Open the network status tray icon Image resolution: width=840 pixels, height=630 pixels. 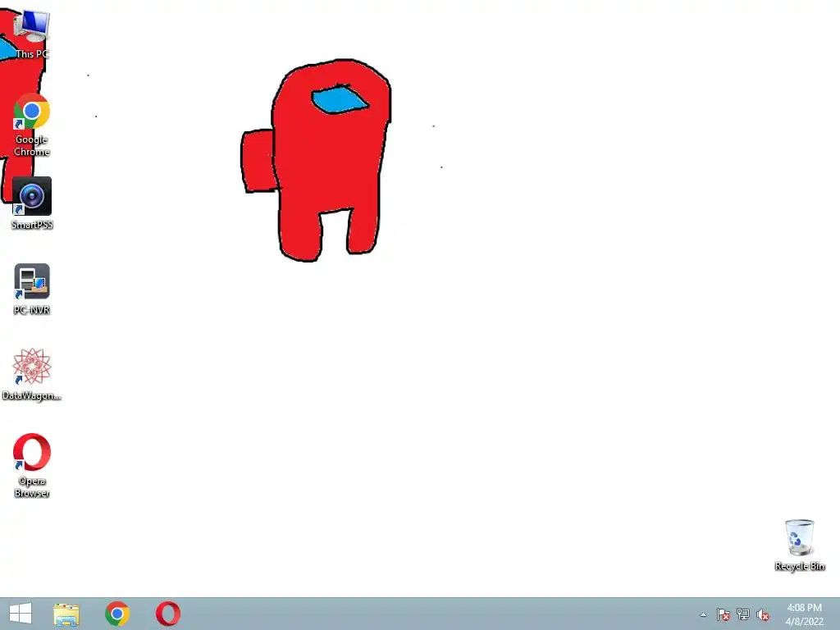pos(743,614)
